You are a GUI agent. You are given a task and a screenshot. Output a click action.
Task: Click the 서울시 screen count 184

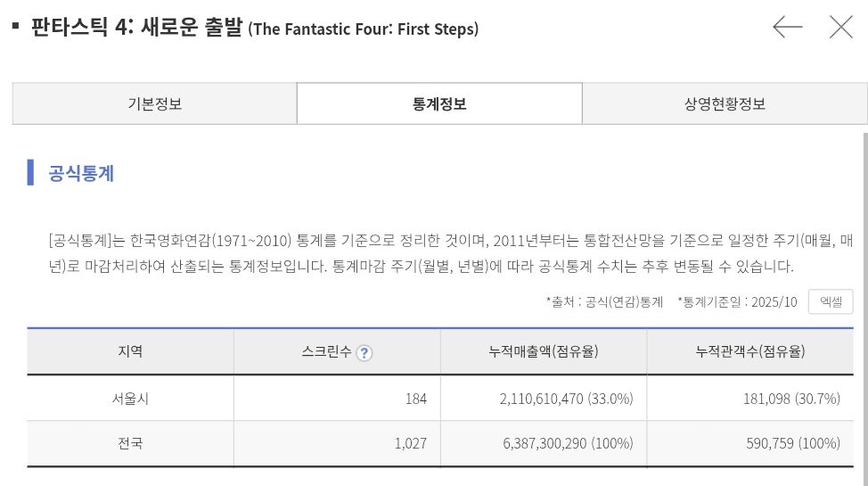pyautogui.click(x=415, y=399)
